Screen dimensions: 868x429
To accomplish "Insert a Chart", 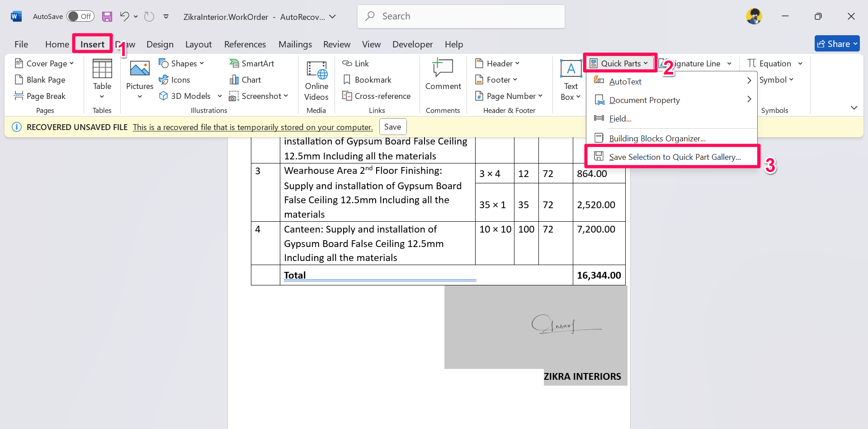I will tap(245, 80).
